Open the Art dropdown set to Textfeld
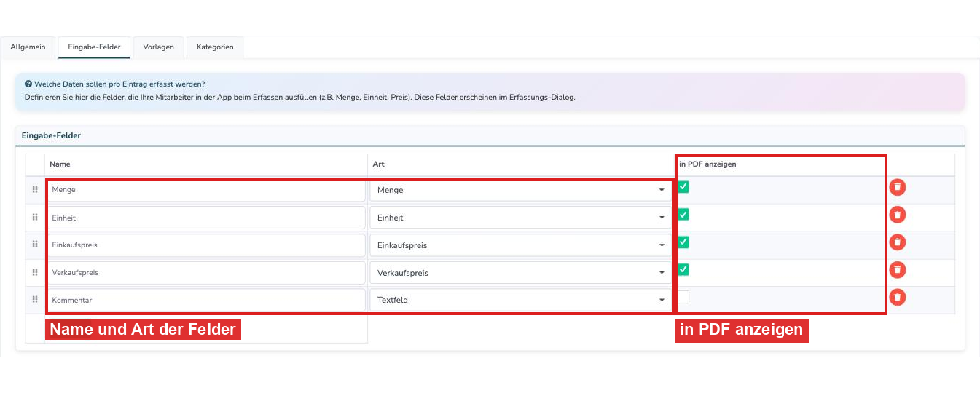This screenshot has width=980, height=393. point(520,300)
